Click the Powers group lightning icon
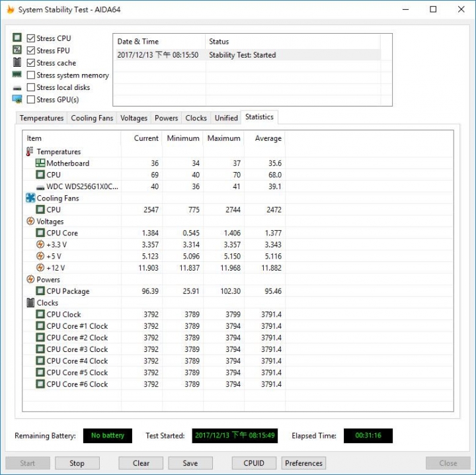Image resolution: width=476 pixels, height=475 pixels. pos(30,279)
